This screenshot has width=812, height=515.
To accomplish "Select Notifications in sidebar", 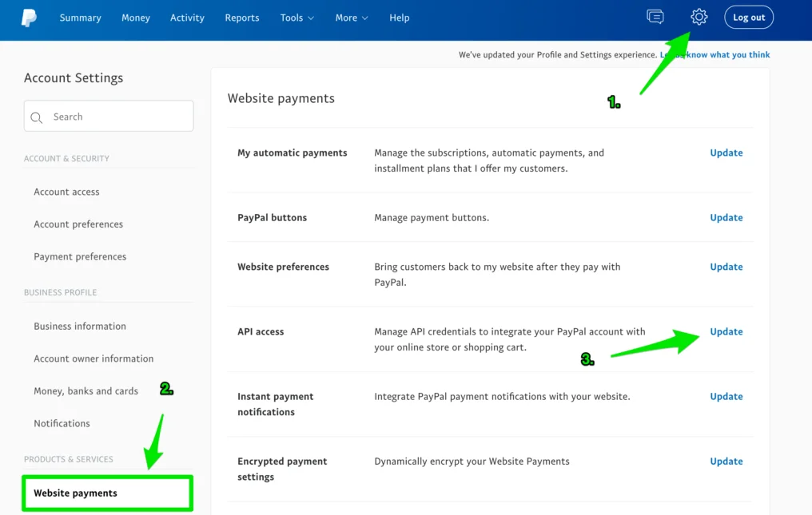I will pos(62,423).
